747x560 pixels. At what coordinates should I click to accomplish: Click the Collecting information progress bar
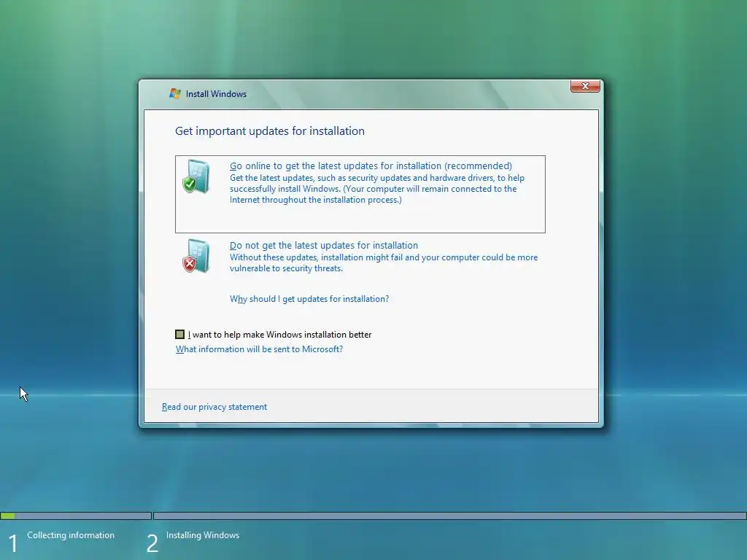(x=76, y=516)
